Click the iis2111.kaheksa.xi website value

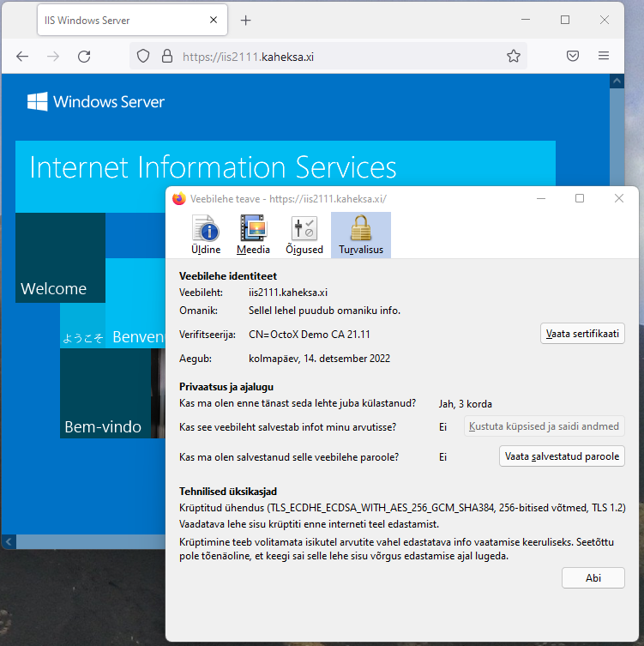tap(288, 293)
